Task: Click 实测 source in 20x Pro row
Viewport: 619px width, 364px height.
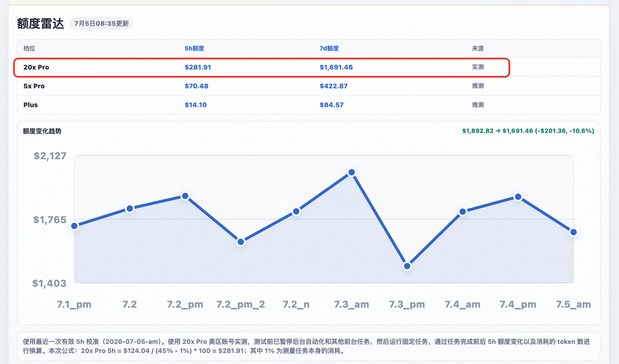Action: (x=478, y=67)
